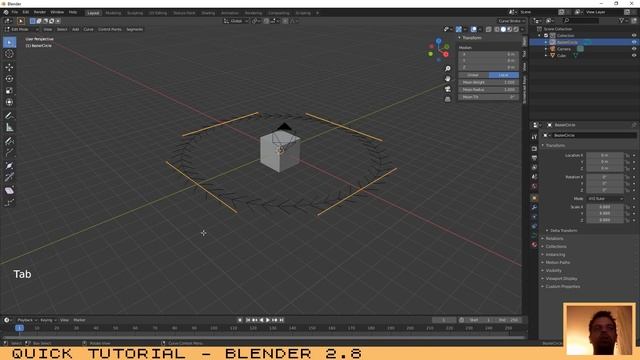
Task: Open the Output properties tab icon
Action: click(x=534, y=158)
